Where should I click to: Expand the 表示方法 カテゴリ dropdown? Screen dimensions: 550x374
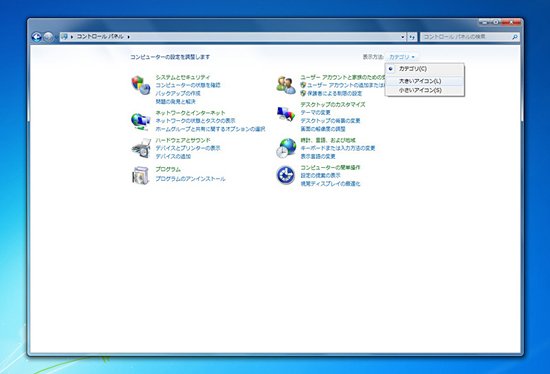tap(402, 57)
